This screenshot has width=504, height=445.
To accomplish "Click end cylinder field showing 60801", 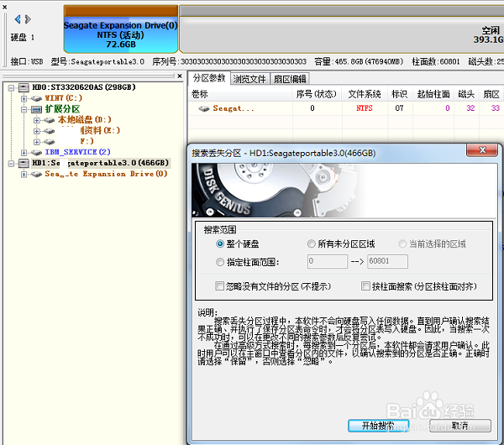I will 387,261.
